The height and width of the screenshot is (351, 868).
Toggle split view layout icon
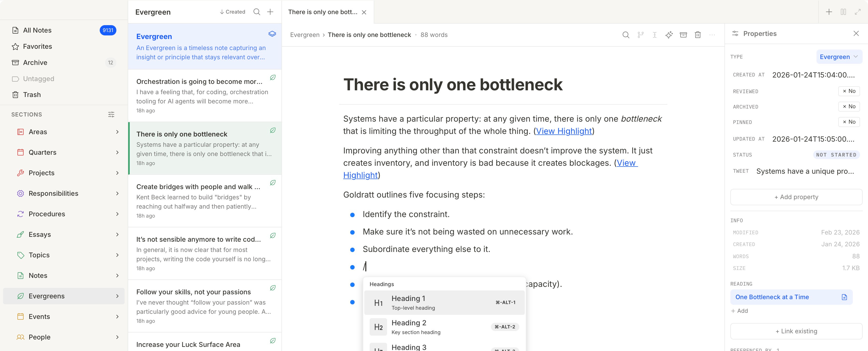tap(843, 12)
